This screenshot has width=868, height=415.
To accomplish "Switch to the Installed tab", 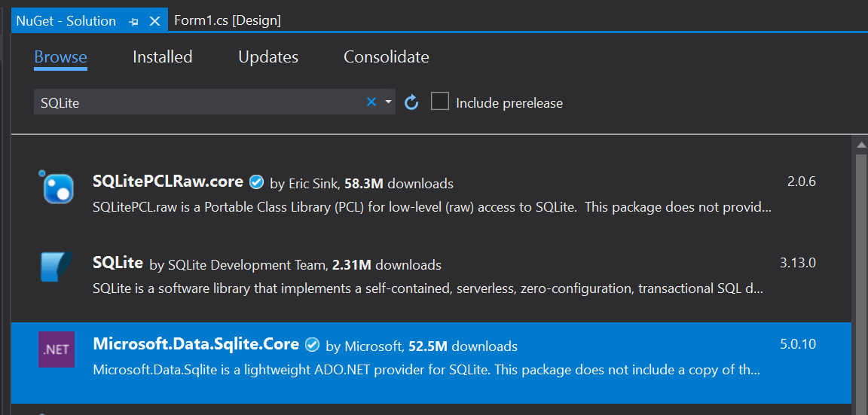I will (x=163, y=57).
